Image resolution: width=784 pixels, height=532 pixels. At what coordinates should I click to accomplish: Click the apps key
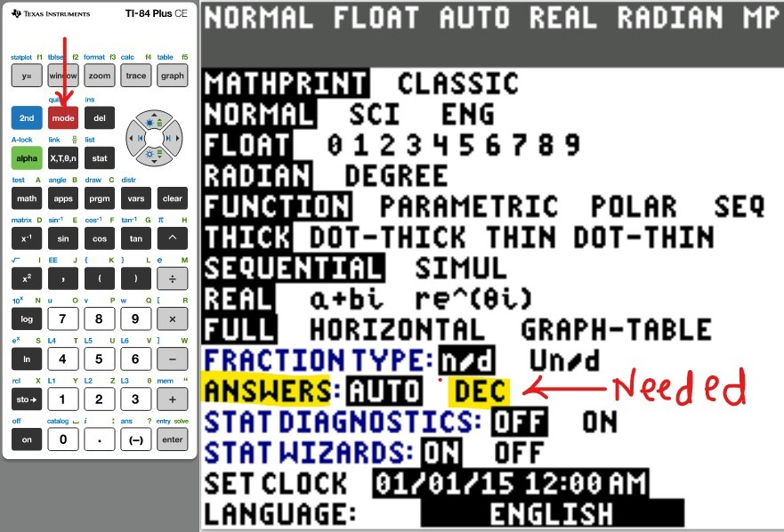pos(63,198)
